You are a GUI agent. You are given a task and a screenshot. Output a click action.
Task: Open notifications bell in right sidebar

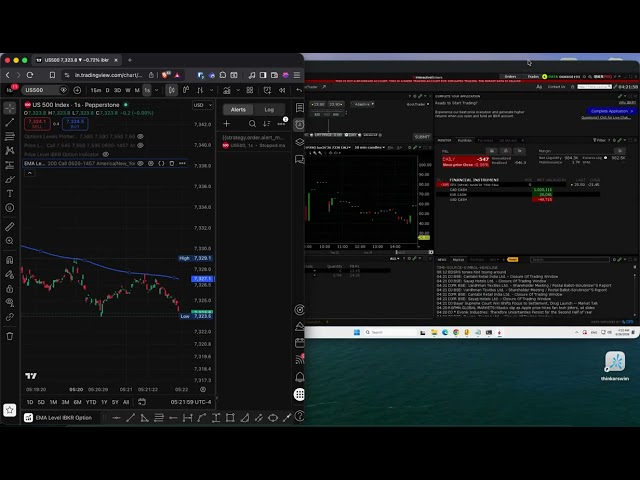[300, 377]
